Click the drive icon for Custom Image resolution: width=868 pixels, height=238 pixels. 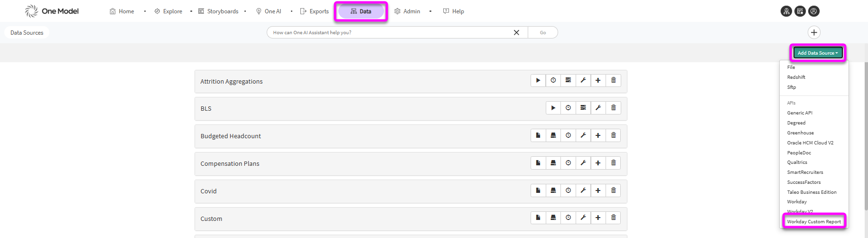click(x=553, y=218)
